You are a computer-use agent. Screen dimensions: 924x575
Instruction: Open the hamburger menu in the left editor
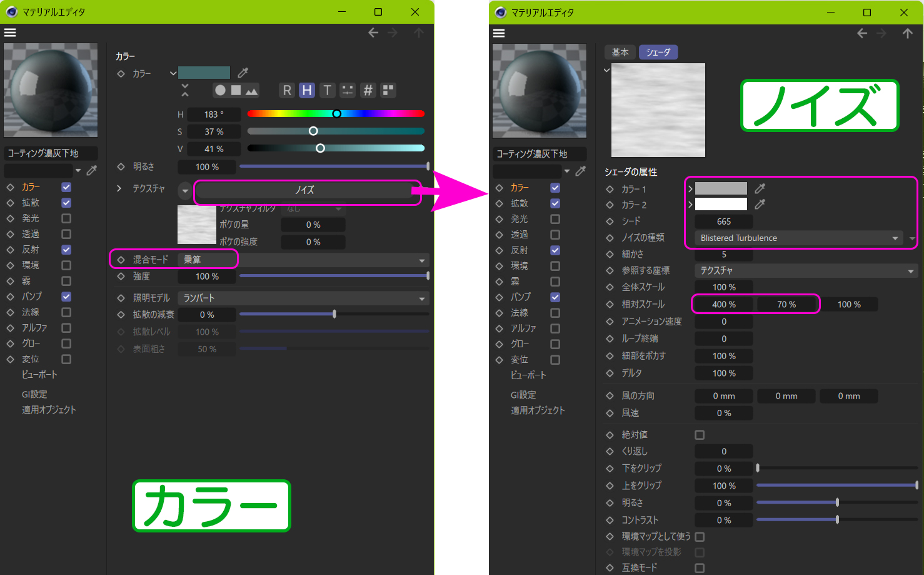point(10,33)
